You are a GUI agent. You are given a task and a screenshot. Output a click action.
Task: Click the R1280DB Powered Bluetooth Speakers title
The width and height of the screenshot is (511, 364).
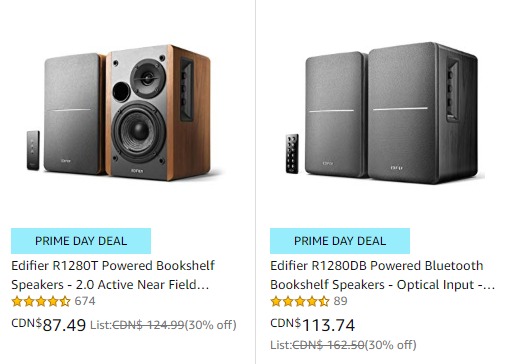(x=383, y=275)
